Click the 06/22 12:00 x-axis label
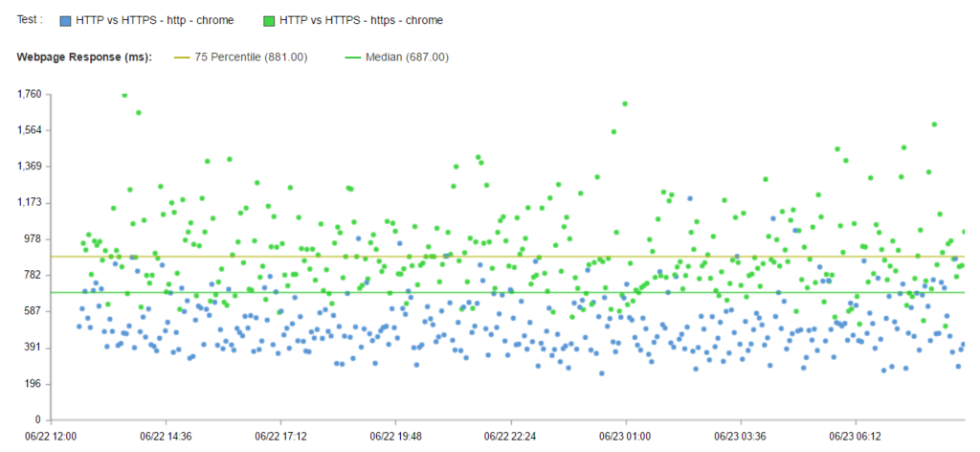Screen dimensions: 980x452 tap(52, 436)
